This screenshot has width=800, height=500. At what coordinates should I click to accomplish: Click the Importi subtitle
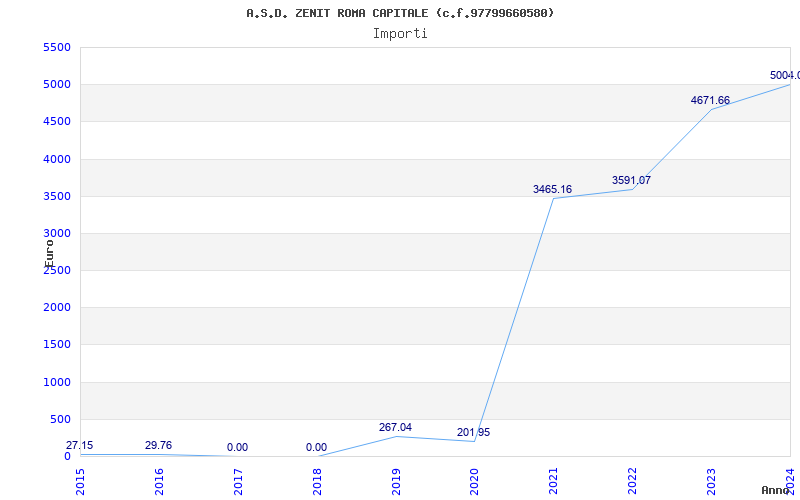(x=400, y=34)
